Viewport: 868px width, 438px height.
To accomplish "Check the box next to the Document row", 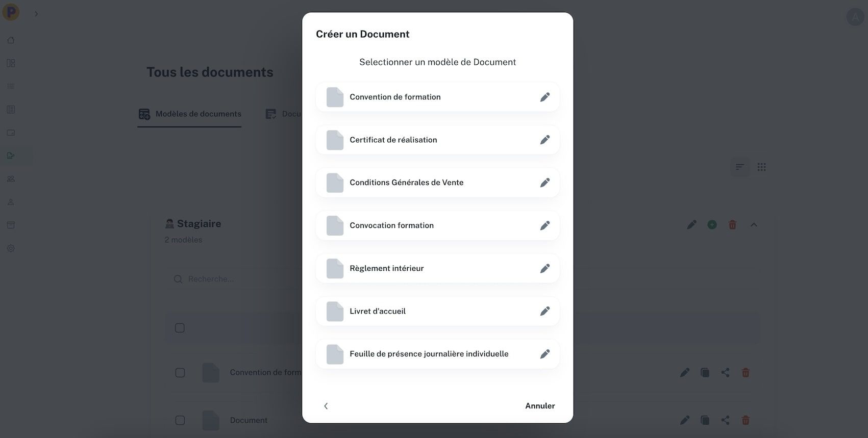I will point(180,420).
